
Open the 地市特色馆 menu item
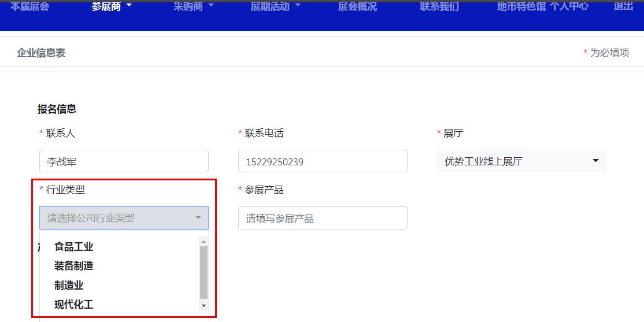pyautogui.click(x=521, y=7)
